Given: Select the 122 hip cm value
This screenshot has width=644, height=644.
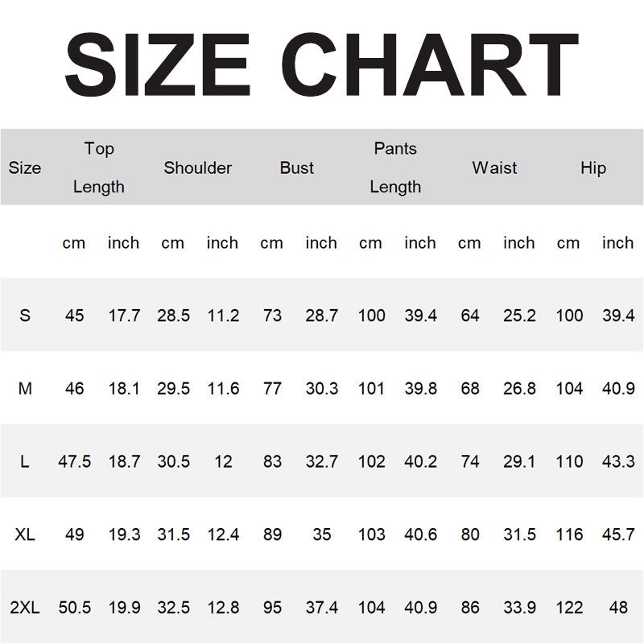Looking at the screenshot, I should click(x=569, y=608).
